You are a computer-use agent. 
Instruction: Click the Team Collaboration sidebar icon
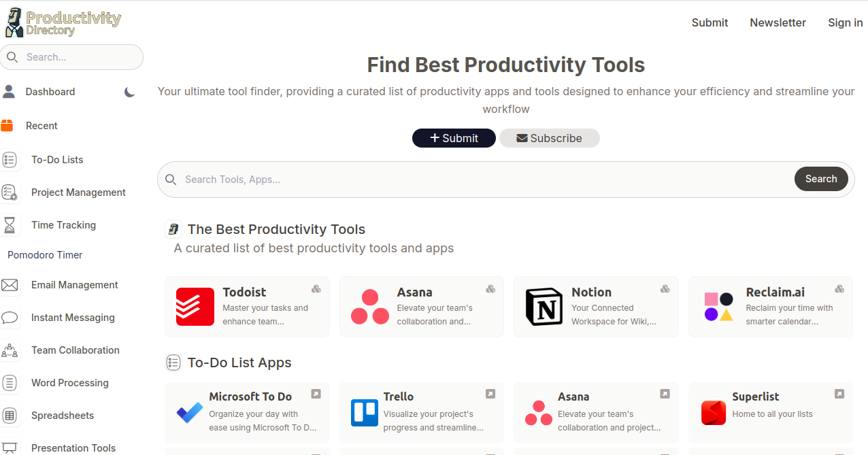point(10,350)
